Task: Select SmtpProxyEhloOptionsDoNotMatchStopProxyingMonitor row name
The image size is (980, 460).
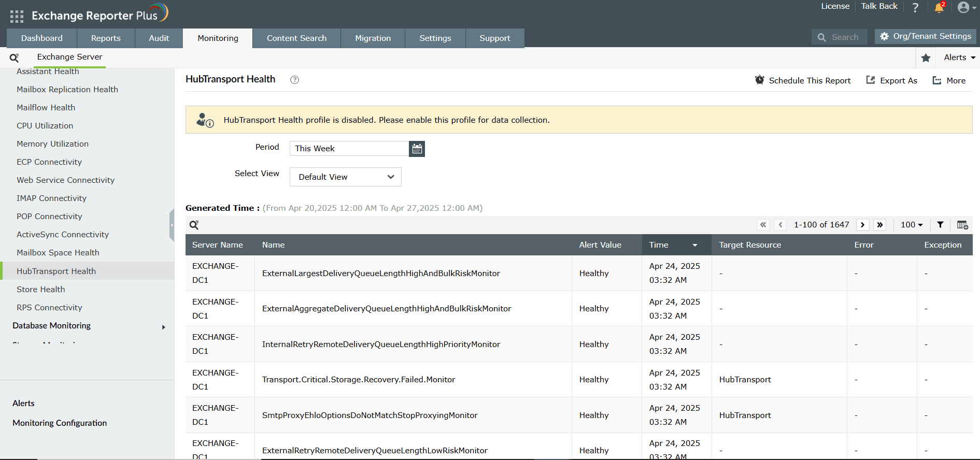Action: pos(370,415)
